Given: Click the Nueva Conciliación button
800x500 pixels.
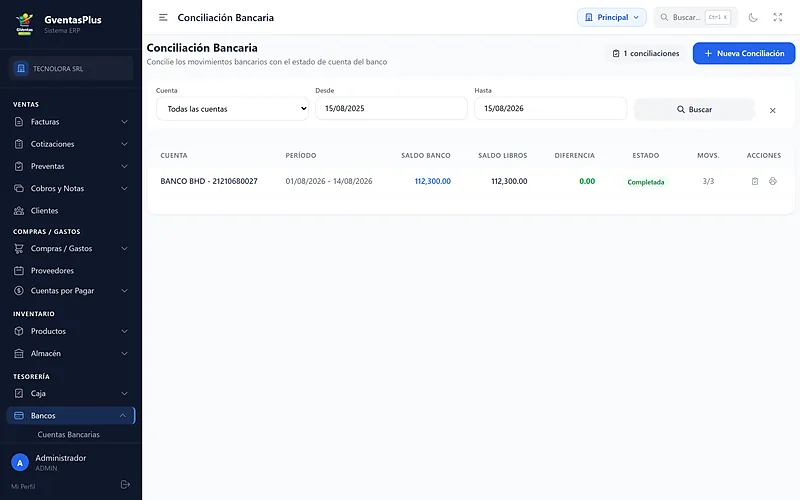Looking at the screenshot, I should [x=744, y=53].
